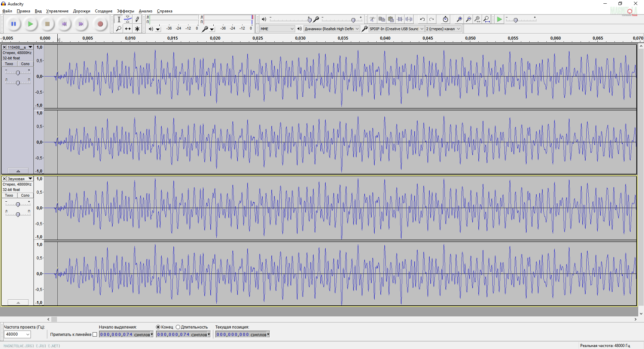Image resolution: width=644 pixels, height=349 pixels.
Task: Click Play-at-speed green button
Action: (499, 19)
